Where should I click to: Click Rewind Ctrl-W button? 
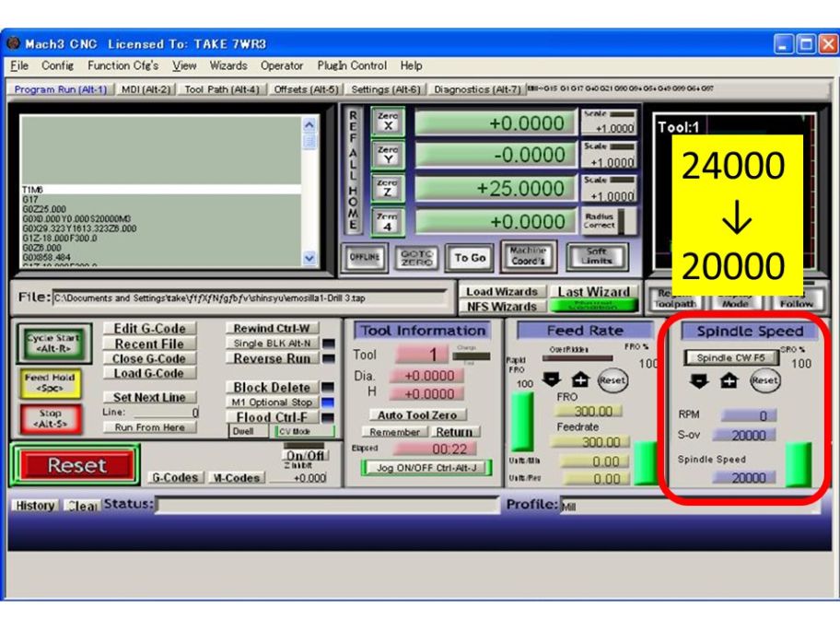pyautogui.click(x=272, y=328)
